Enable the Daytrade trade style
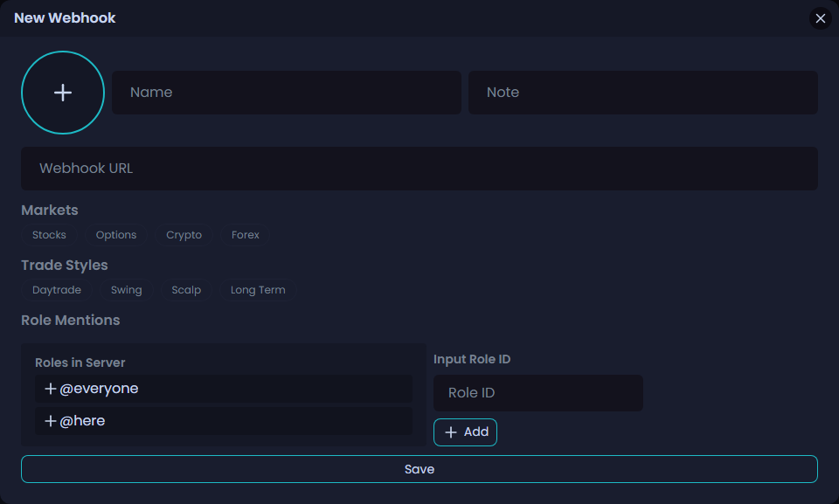This screenshot has width=839, height=504. (x=57, y=290)
